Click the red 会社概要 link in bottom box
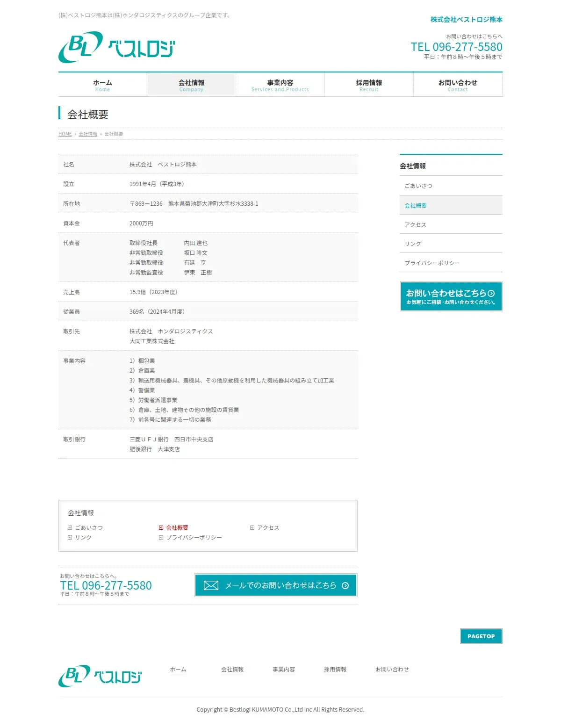 [x=177, y=527]
